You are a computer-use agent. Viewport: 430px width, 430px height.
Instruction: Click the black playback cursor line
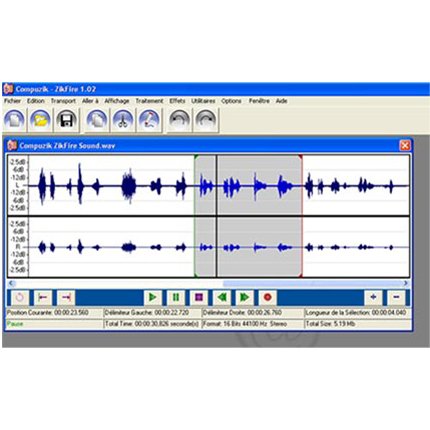pos(217,216)
